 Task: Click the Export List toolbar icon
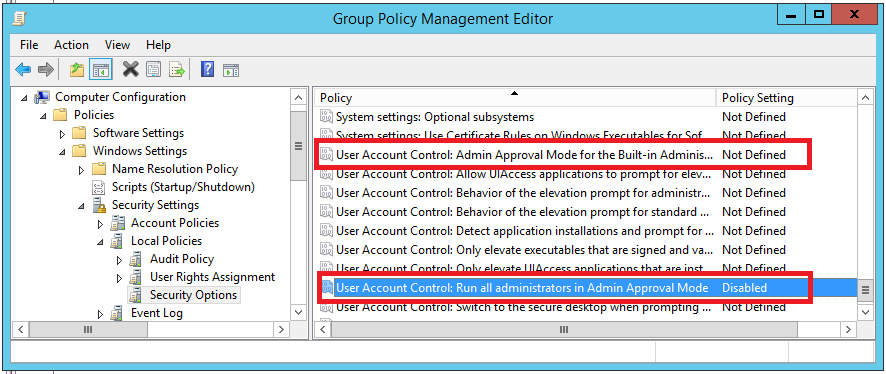177,70
